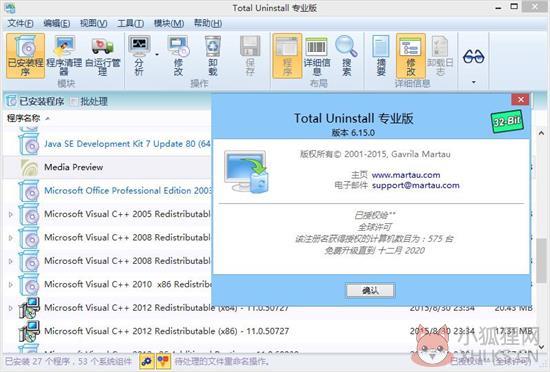Click the Media Preview program icon
550x372 pixels.
29,167
